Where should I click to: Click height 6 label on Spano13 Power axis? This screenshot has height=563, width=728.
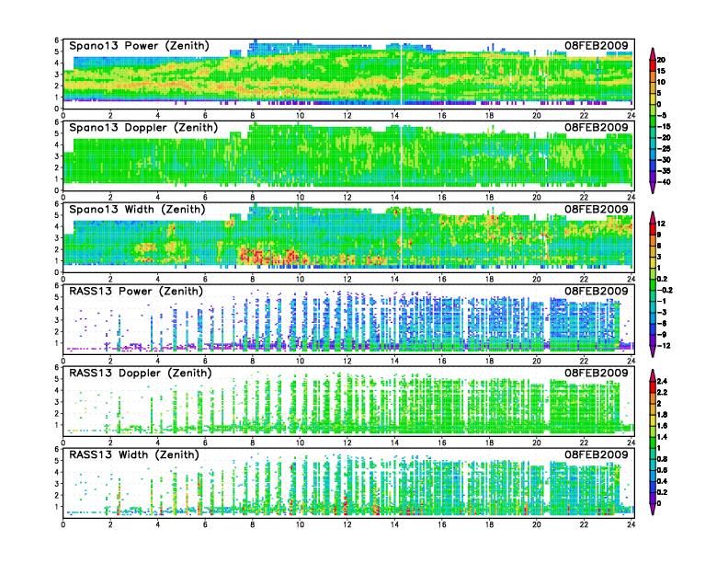click(x=57, y=40)
